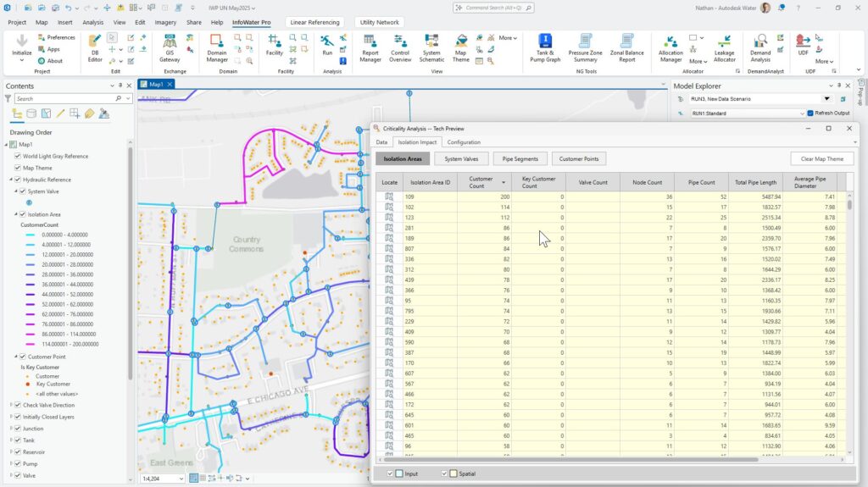Uncheck the Customer Point layer visibility
Screen dimensions: 868x487
[23, 357]
